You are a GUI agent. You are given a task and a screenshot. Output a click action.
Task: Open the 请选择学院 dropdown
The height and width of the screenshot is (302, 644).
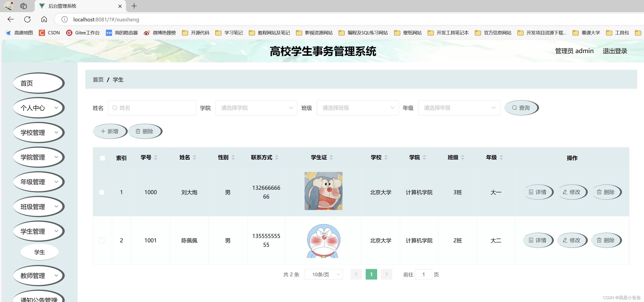256,108
